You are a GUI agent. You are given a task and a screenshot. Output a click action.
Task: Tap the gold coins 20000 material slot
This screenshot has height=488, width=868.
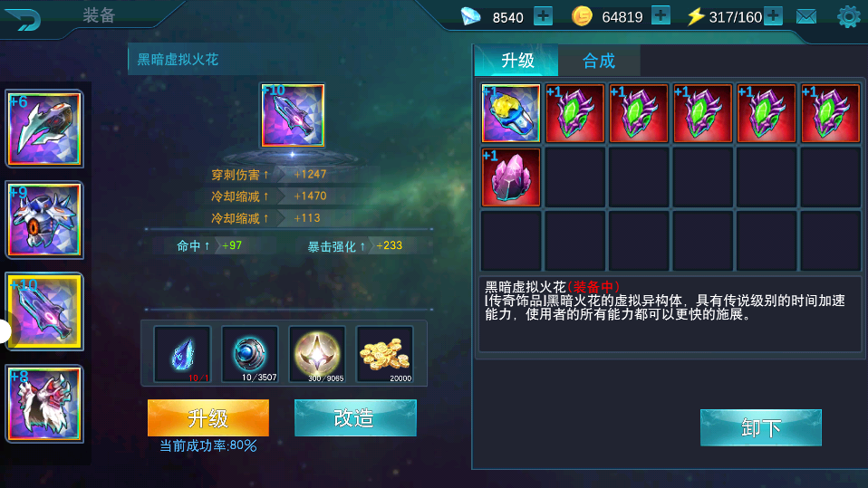coord(385,354)
